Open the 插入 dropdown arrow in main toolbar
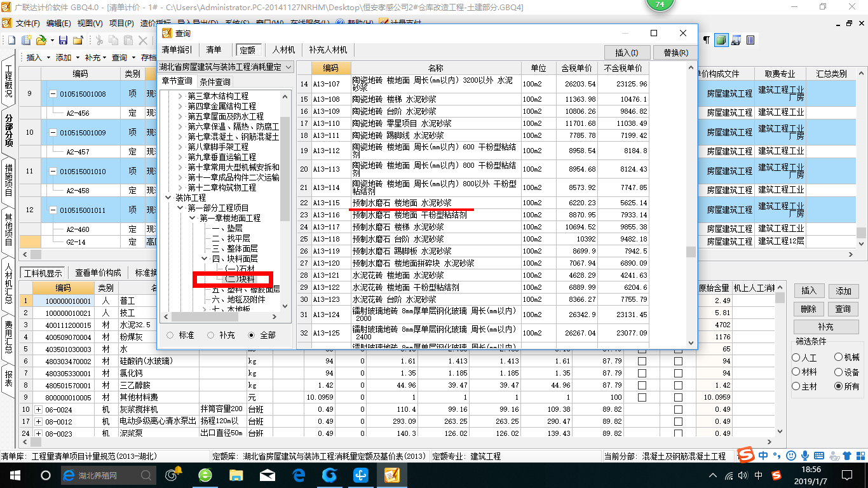 point(47,57)
